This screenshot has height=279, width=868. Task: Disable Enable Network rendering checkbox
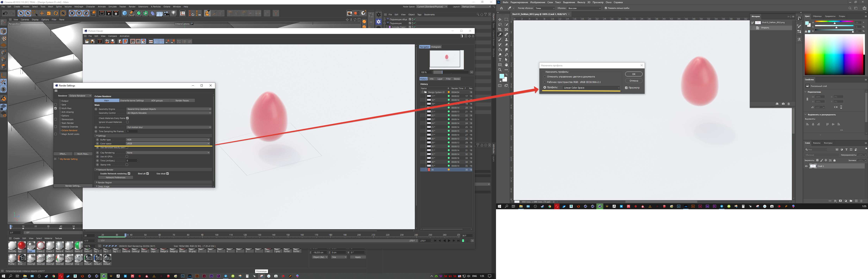(x=129, y=174)
